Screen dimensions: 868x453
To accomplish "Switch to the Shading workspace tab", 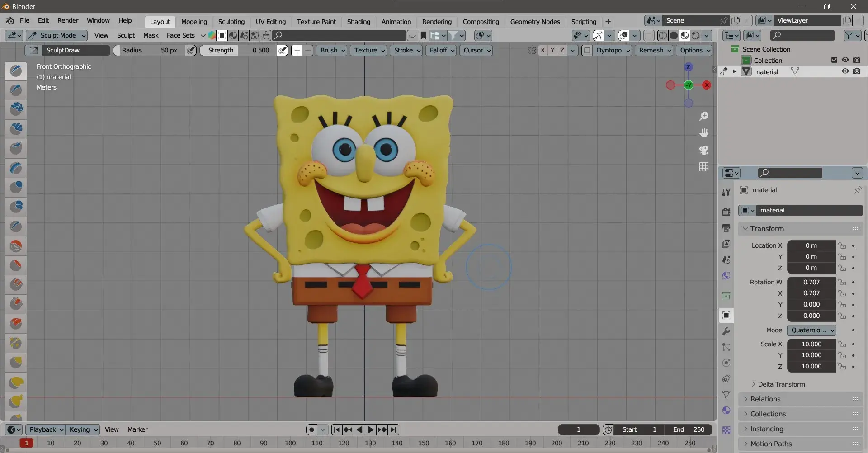I will click(x=359, y=22).
